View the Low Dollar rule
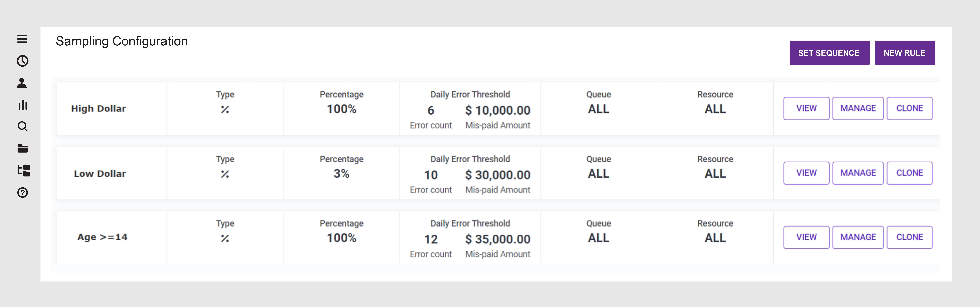The width and height of the screenshot is (980, 307). tap(806, 173)
